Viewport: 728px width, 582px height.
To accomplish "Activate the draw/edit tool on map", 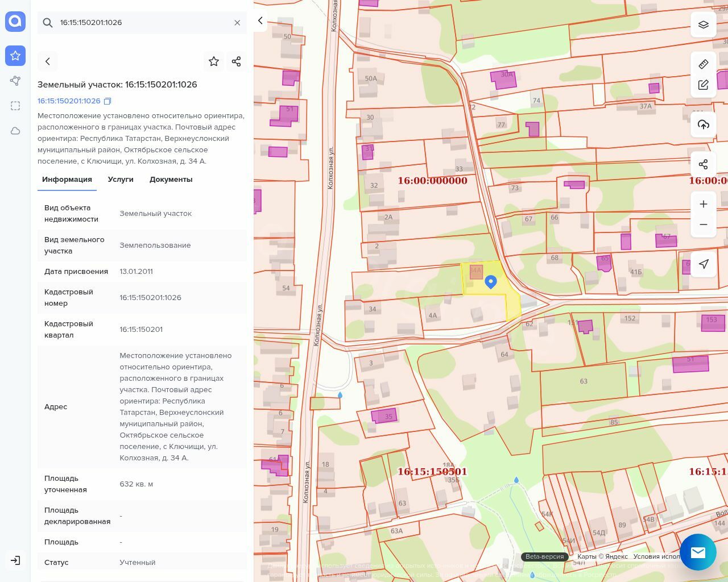I will point(704,85).
